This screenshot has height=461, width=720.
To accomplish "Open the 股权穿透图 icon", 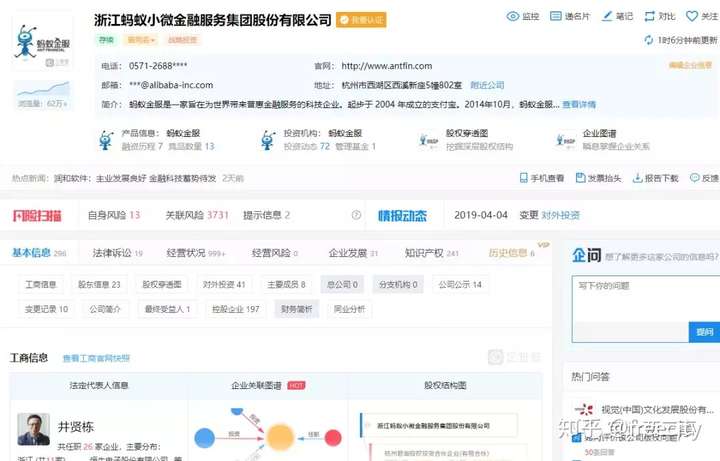I will [429, 140].
